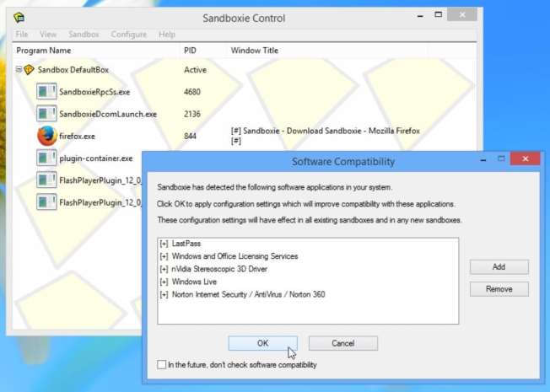The width and height of the screenshot is (550, 392).
Task: Select plugin-container.exe process name
Action: (x=96, y=158)
